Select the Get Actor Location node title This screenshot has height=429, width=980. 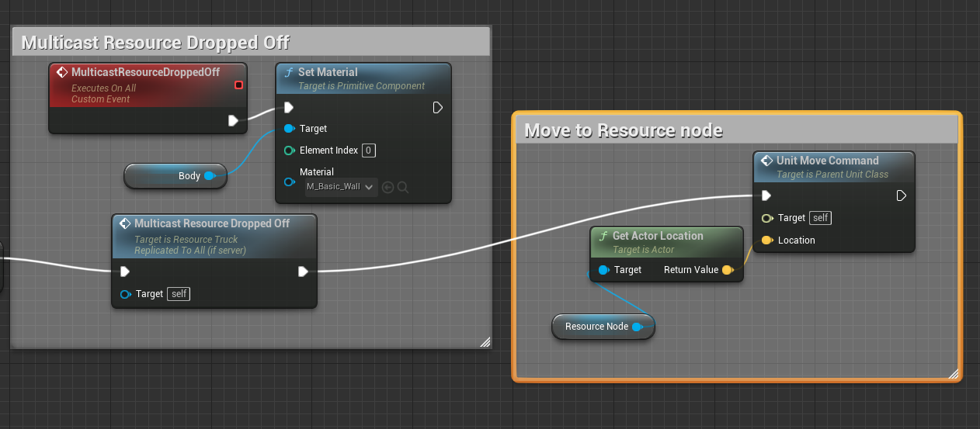[658, 236]
